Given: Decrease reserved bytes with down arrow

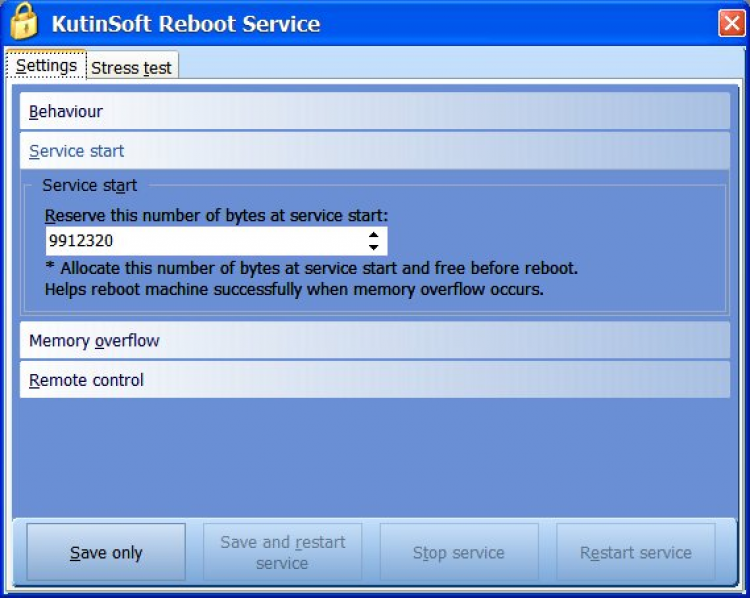Looking at the screenshot, I should click(374, 247).
